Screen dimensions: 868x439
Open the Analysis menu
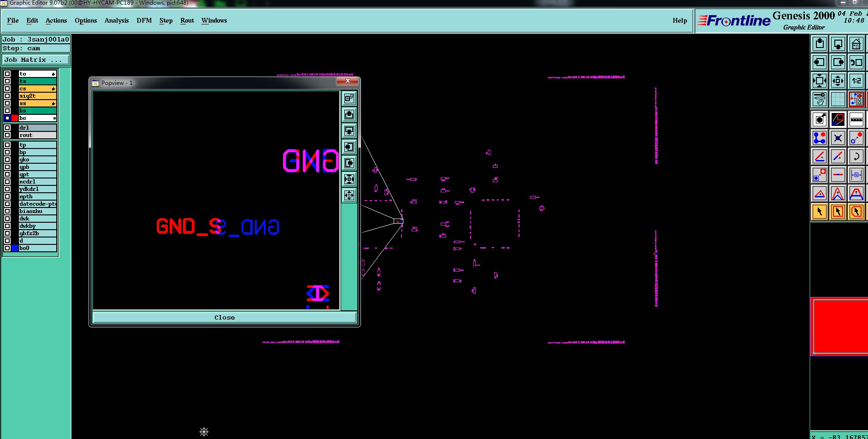(117, 20)
